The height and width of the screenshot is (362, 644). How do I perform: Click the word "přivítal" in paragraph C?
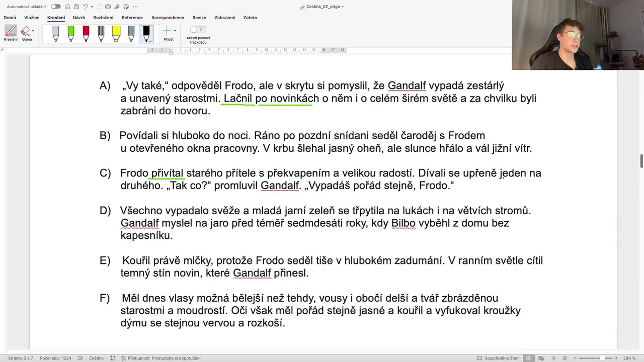(167, 173)
